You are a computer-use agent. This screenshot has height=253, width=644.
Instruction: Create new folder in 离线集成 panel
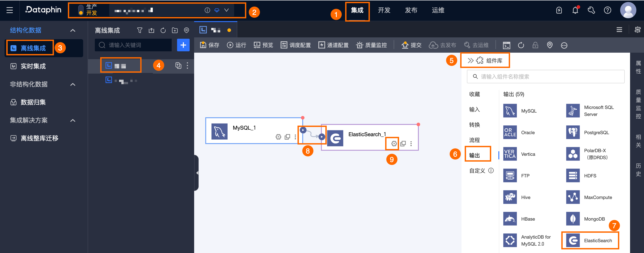pos(175,30)
